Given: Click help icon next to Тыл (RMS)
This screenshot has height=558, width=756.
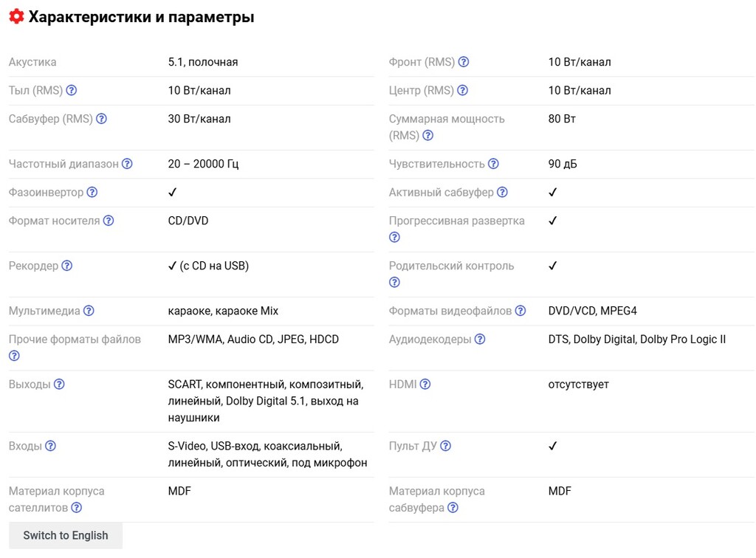Looking at the screenshot, I should (72, 91).
